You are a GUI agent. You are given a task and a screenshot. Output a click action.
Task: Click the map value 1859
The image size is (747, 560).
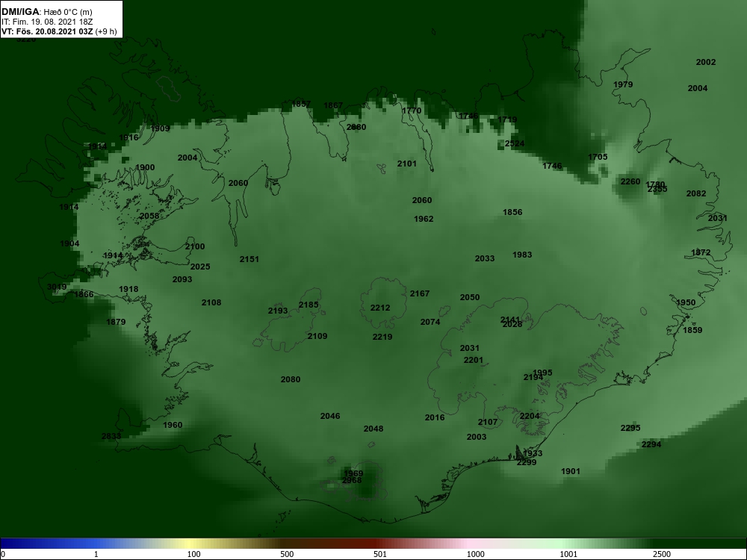692,329
